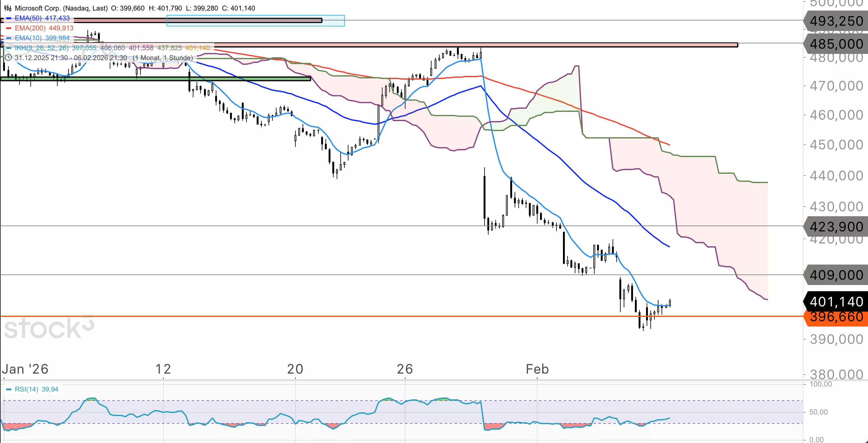Click the stock3 watermark logo

[x=49, y=328]
